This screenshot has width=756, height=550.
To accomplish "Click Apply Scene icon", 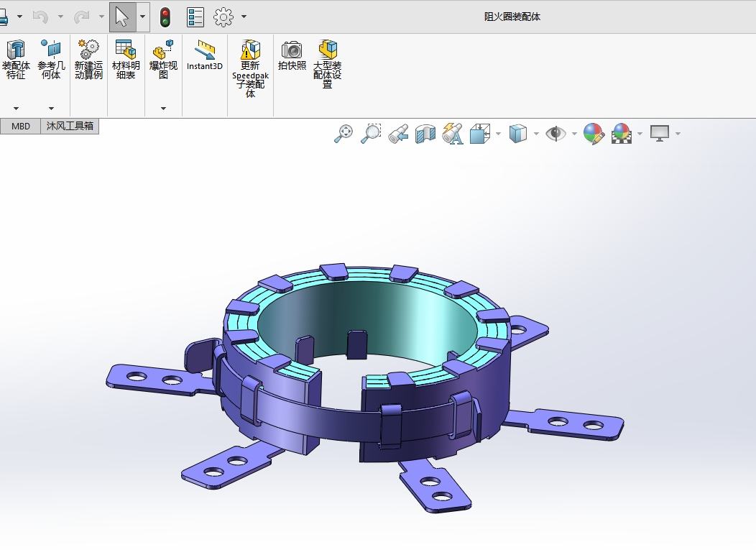I will pyautogui.click(x=622, y=134).
